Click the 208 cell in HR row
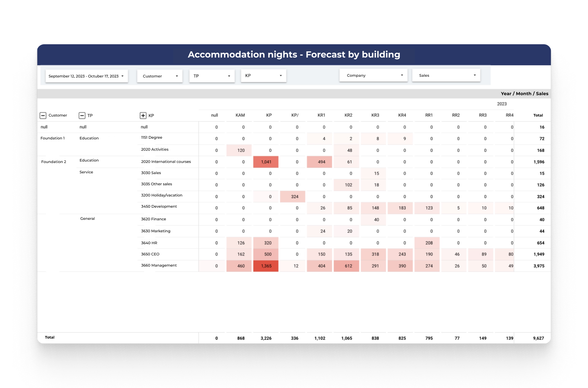588x388 pixels. point(427,243)
